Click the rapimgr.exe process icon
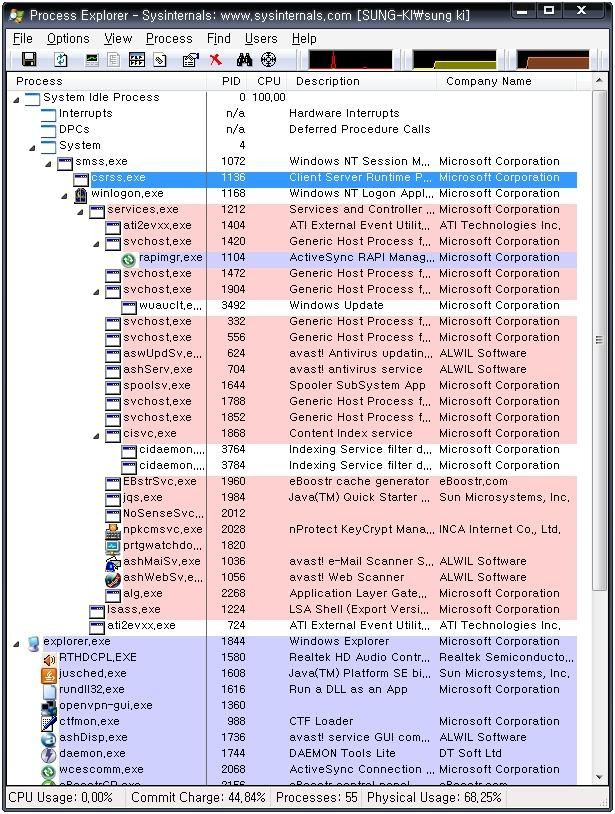615x814 pixels. pyautogui.click(x=128, y=259)
